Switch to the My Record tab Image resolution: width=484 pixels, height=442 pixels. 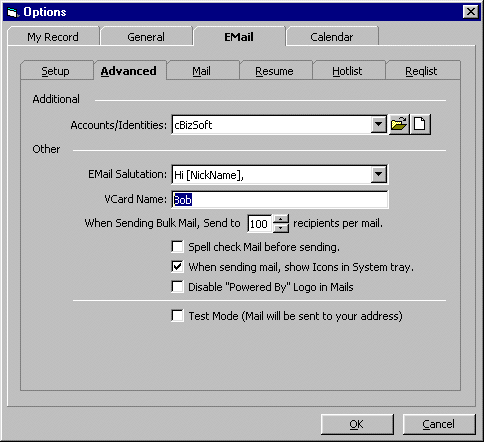tap(53, 37)
